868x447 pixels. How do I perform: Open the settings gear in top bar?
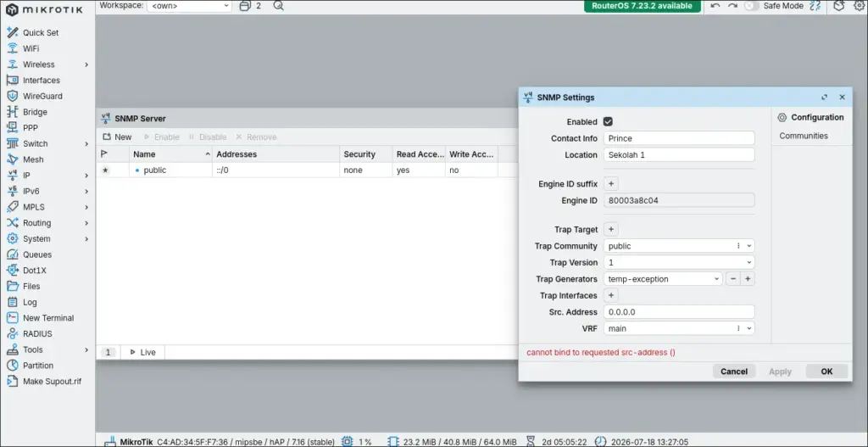[859, 6]
